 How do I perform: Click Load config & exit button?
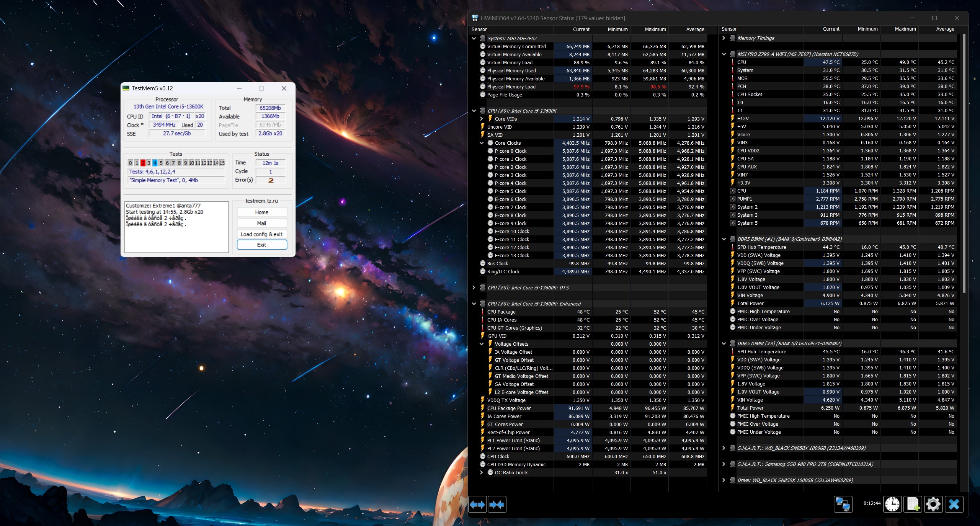point(262,234)
